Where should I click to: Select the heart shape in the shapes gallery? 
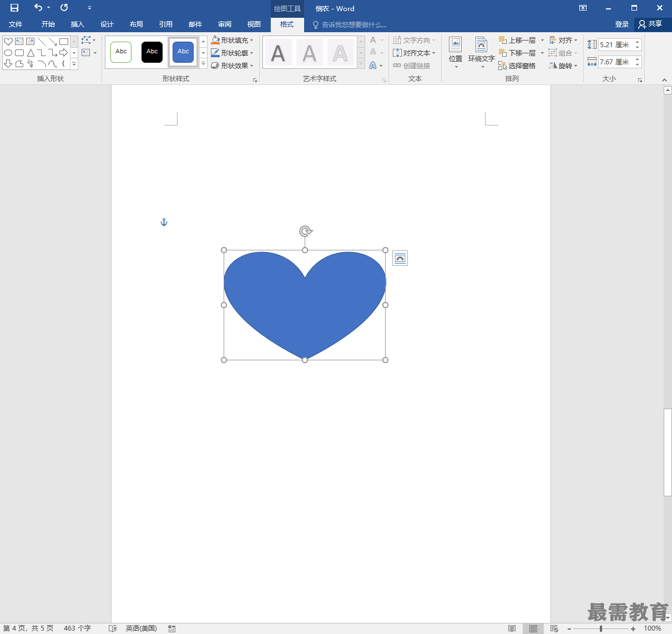(8, 42)
